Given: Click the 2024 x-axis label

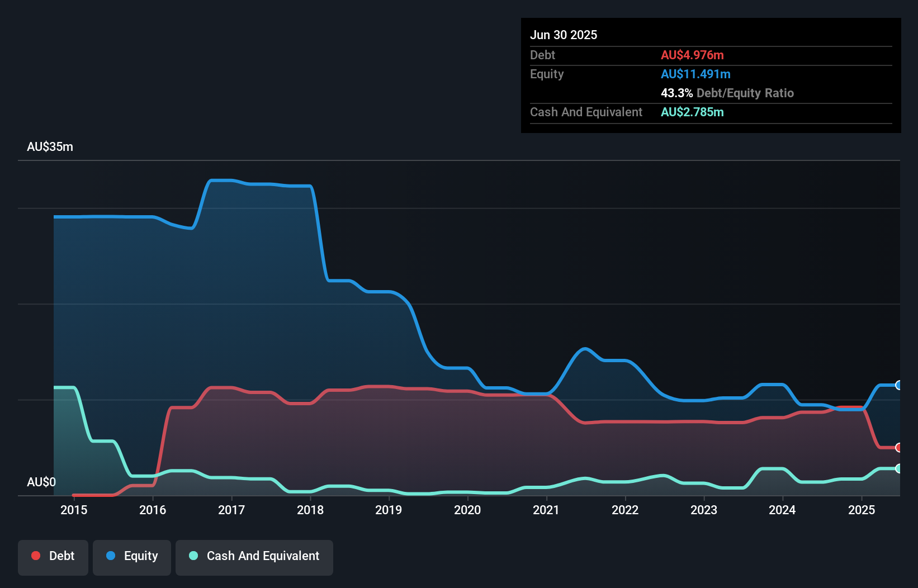Looking at the screenshot, I should point(782,510).
